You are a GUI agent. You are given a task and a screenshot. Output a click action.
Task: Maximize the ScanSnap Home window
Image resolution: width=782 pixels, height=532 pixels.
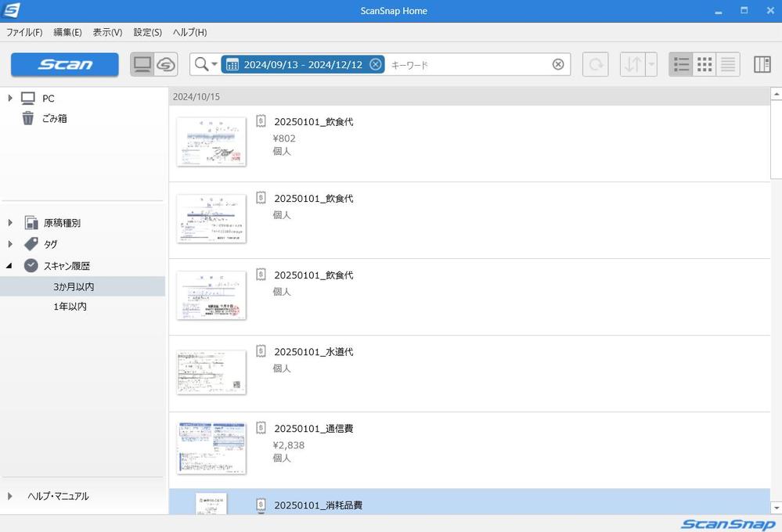pos(744,10)
